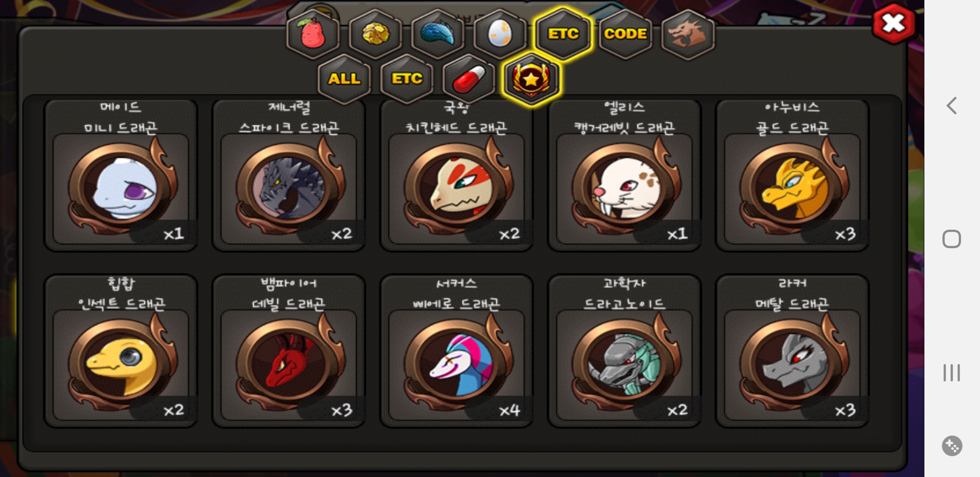980x477 pixels.
Task: Open the bronze dragon head category
Action: click(x=688, y=34)
